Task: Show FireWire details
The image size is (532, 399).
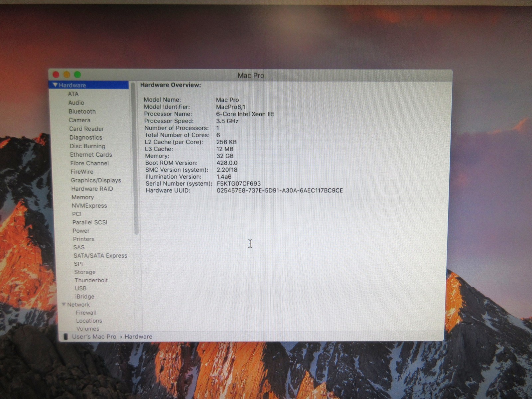Action: [x=82, y=172]
